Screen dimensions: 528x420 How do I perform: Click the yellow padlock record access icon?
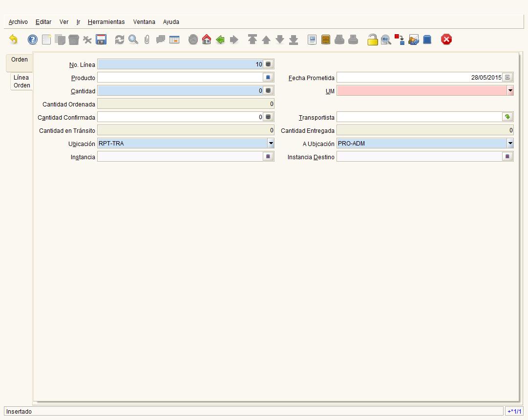(x=372, y=40)
